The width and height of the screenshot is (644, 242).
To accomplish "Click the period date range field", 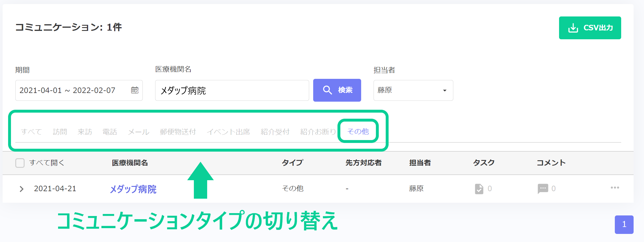I will [79, 90].
